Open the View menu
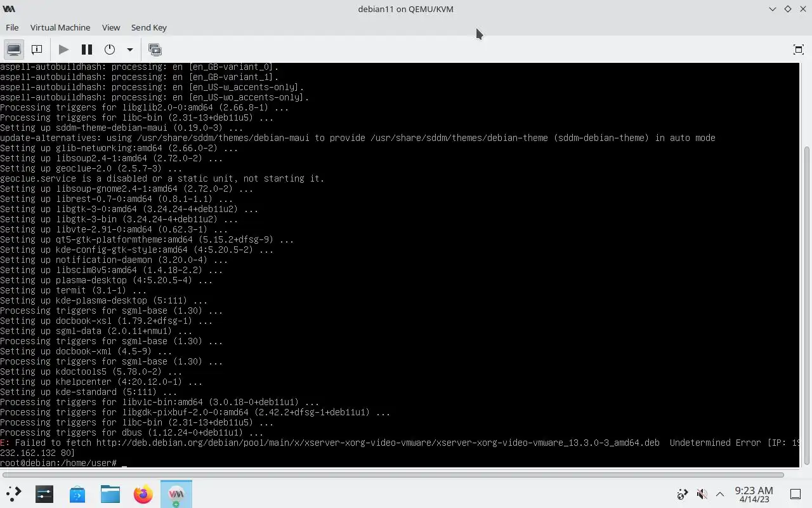 coord(111,27)
